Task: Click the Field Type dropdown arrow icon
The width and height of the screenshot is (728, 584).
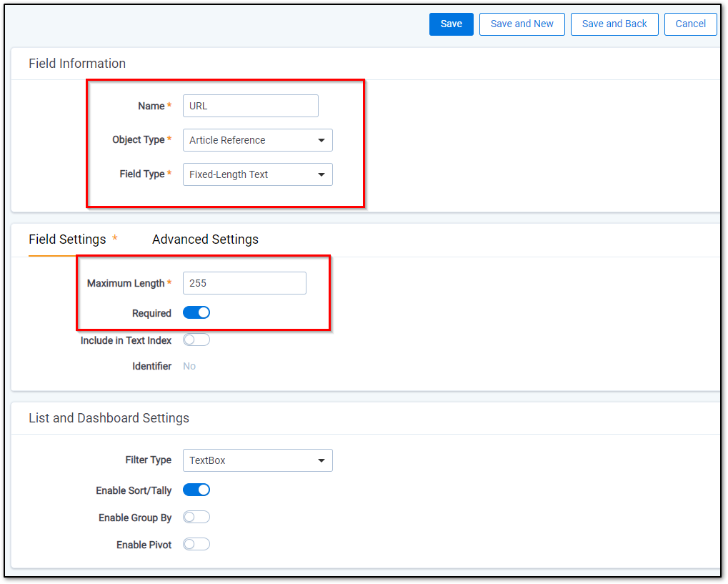Action: (x=321, y=174)
